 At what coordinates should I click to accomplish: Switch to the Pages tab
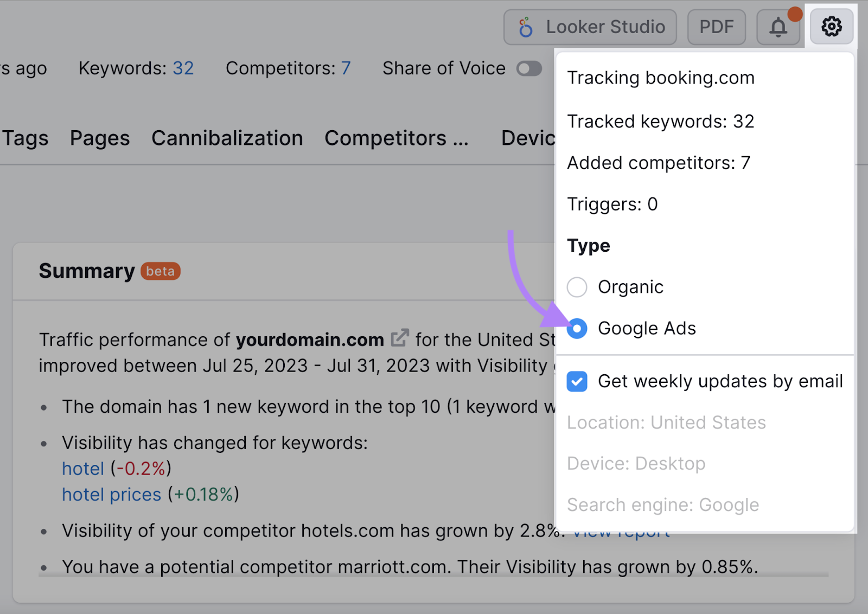pos(99,138)
